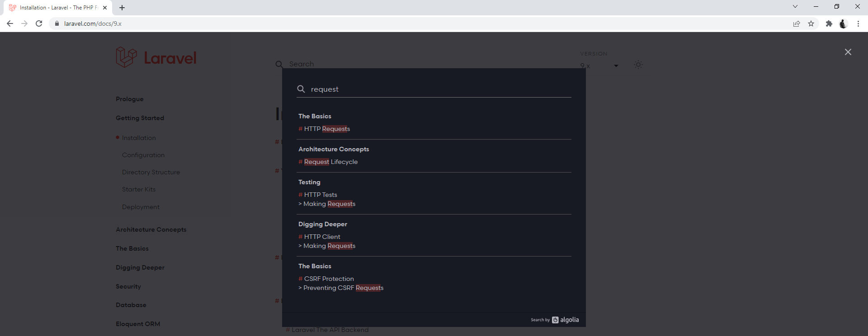
Task: Reload the page
Action: pyautogui.click(x=39, y=23)
